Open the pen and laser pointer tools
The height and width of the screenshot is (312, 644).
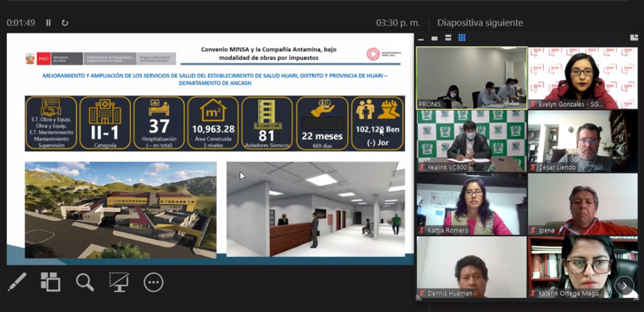pos(17,282)
